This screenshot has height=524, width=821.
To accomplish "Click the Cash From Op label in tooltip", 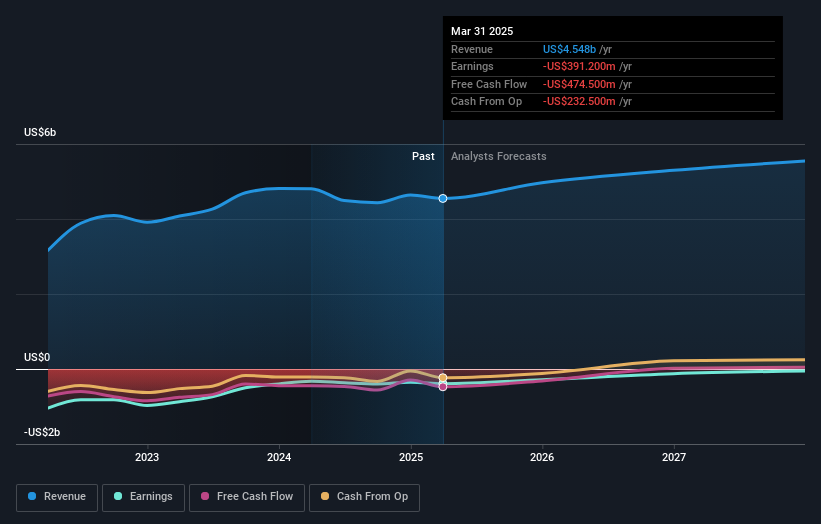I will coord(486,102).
